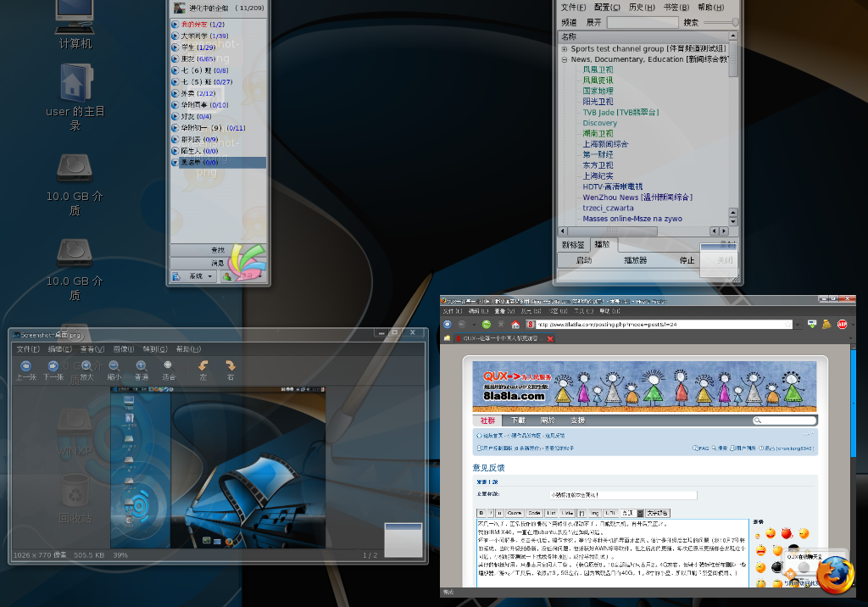The width and height of the screenshot is (868, 607).
Task: Expand the 七（5）班 buddy group
Action: click(175, 82)
